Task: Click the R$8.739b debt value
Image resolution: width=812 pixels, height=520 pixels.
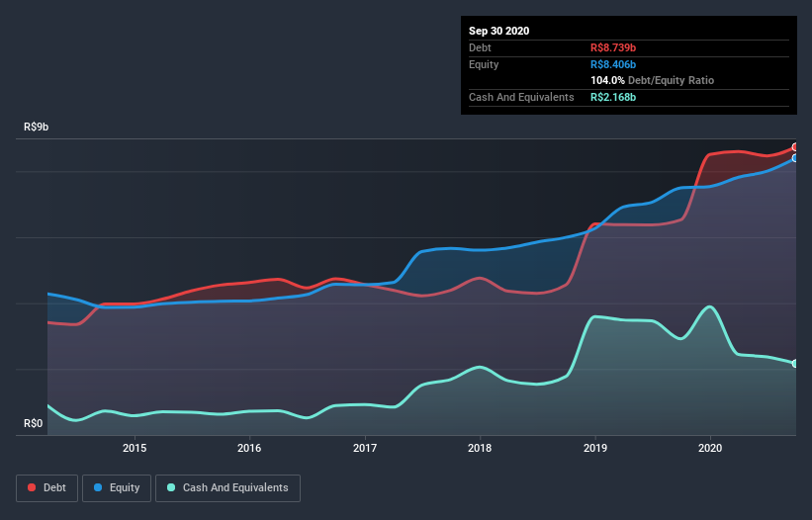Action: (x=613, y=48)
